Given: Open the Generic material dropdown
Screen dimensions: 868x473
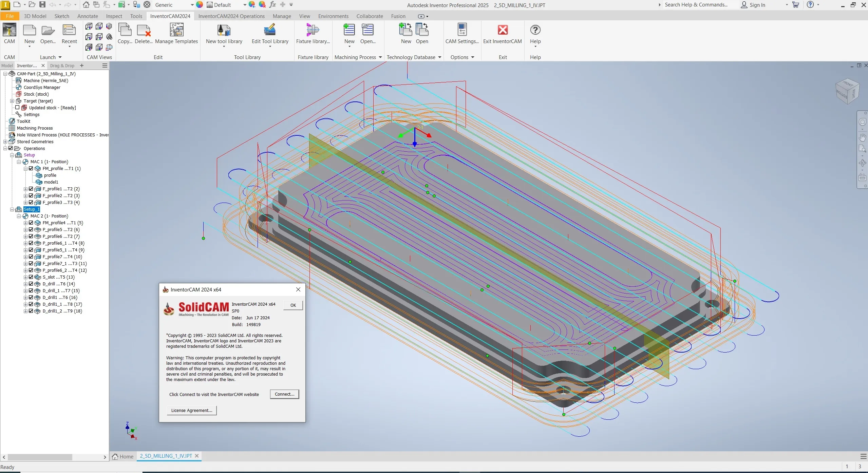Looking at the screenshot, I should pos(192,5).
